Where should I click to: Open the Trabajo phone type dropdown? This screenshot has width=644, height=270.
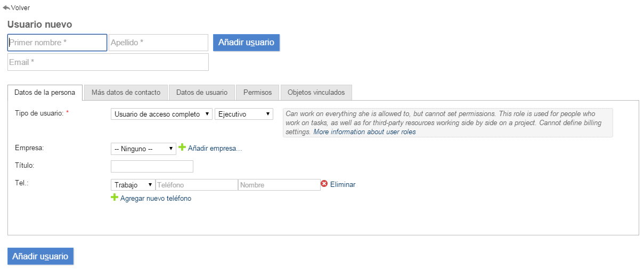pos(133,185)
